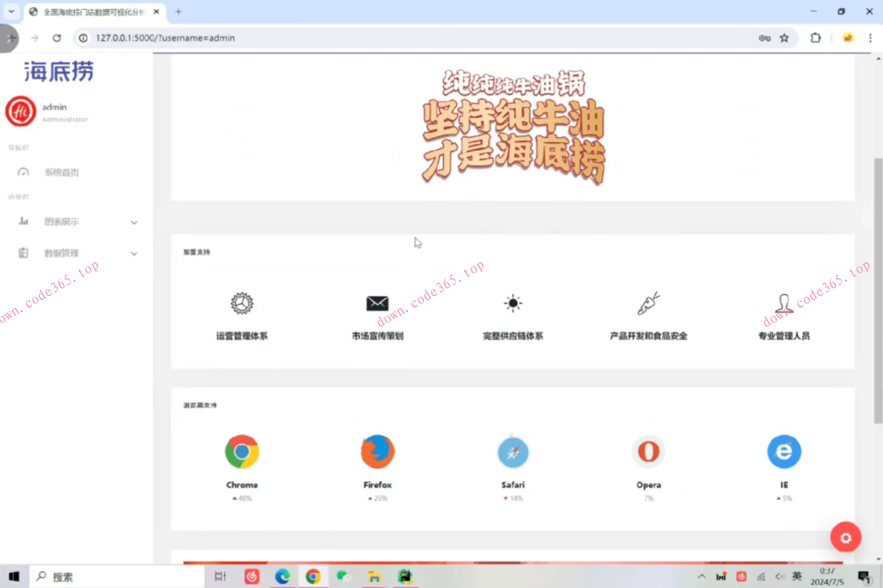Open the Chrome browser menu with three dots
The height and width of the screenshot is (588, 883).
(x=870, y=38)
